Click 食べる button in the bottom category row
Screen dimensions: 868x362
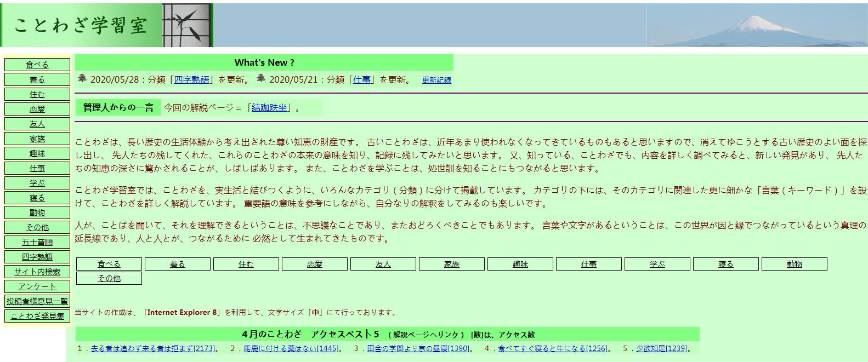pos(109,264)
